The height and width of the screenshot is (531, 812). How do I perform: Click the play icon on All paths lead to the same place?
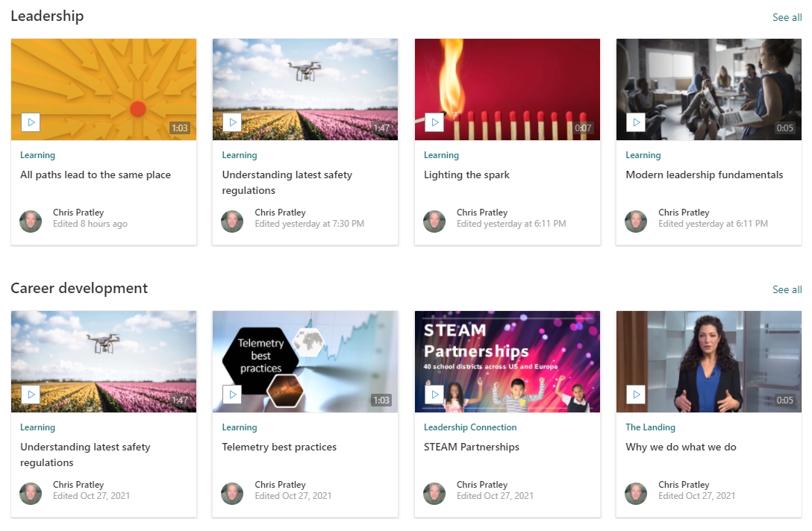(31, 122)
